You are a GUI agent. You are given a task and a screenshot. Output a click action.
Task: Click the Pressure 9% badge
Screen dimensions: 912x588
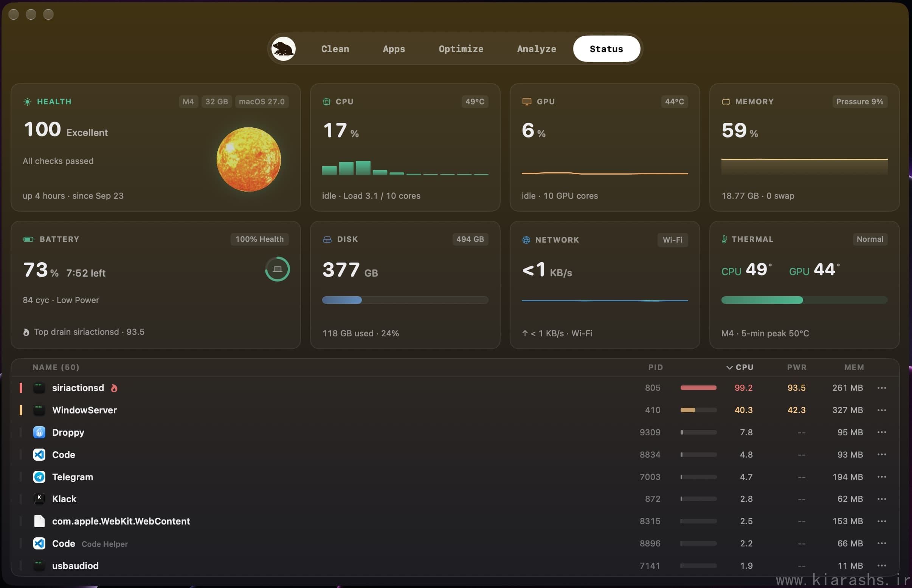(860, 102)
